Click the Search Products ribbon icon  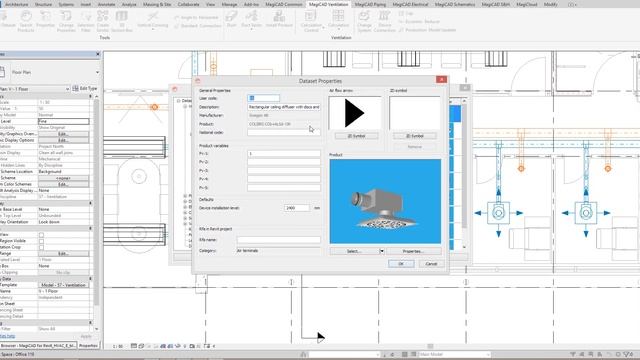click(x=26, y=17)
